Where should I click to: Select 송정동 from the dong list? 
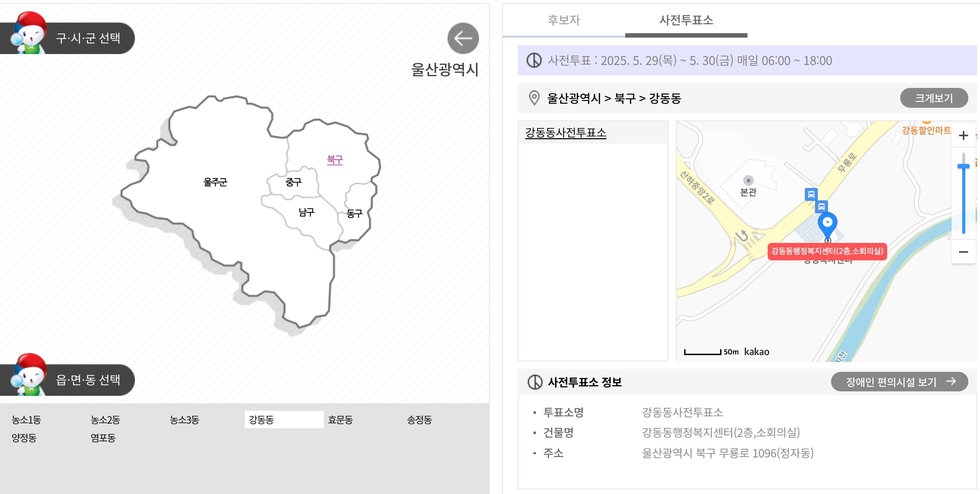click(x=419, y=419)
